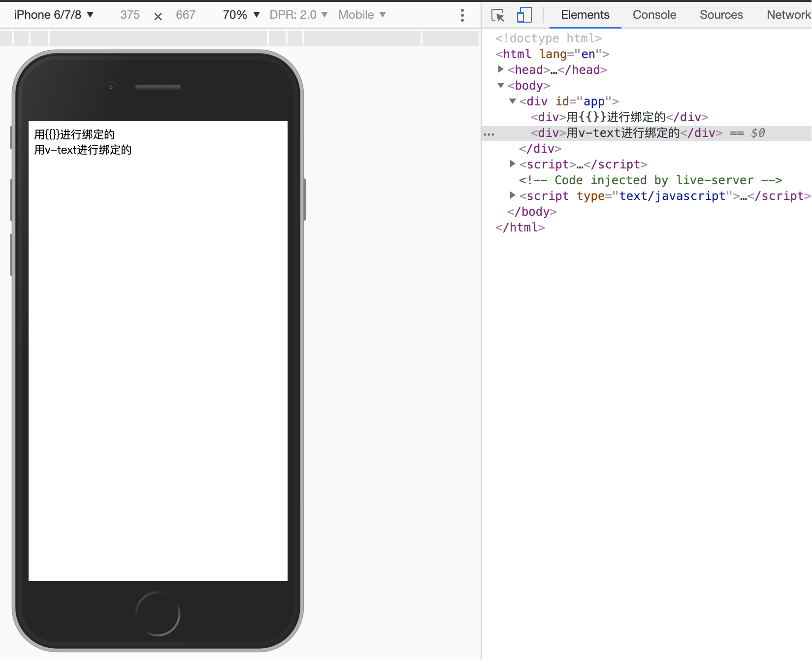Screen dimensions: 812x660
Task: Open the 70% zoom dropdown
Action: 241,15
